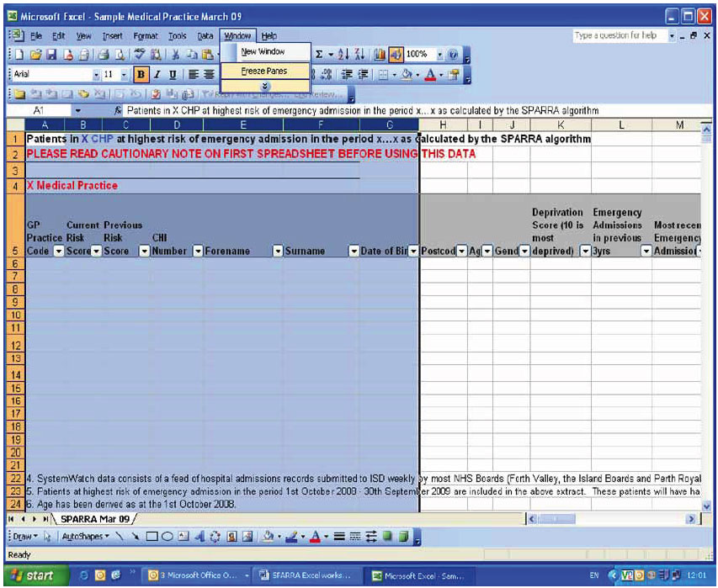Open the Font size dropdown
718x588 pixels.
click(x=124, y=75)
